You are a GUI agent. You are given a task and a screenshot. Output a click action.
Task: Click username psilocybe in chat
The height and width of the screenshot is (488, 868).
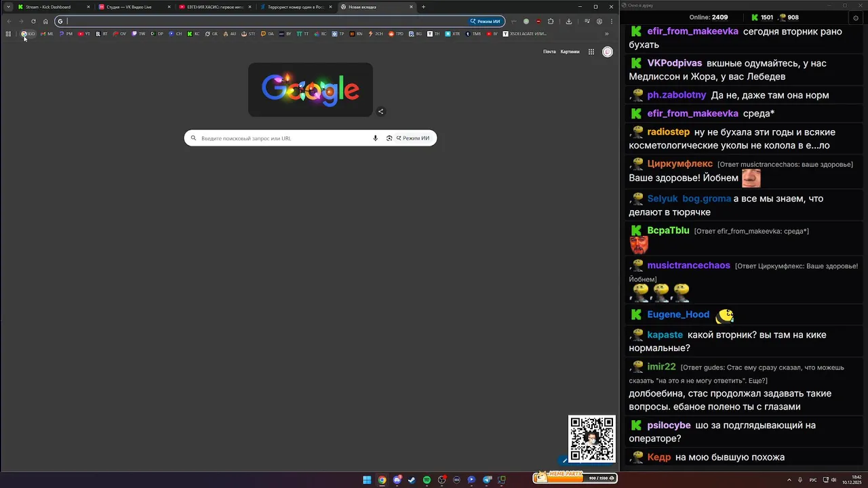[669, 426]
